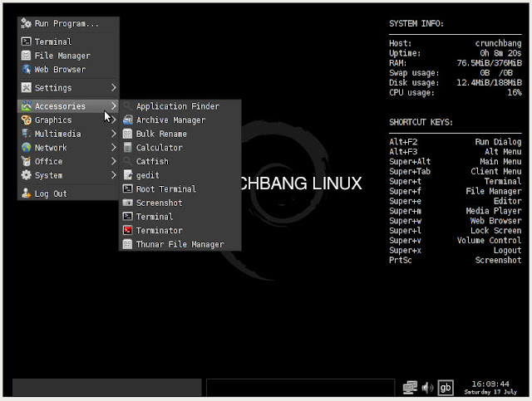Select the System menu entry

click(x=68, y=175)
